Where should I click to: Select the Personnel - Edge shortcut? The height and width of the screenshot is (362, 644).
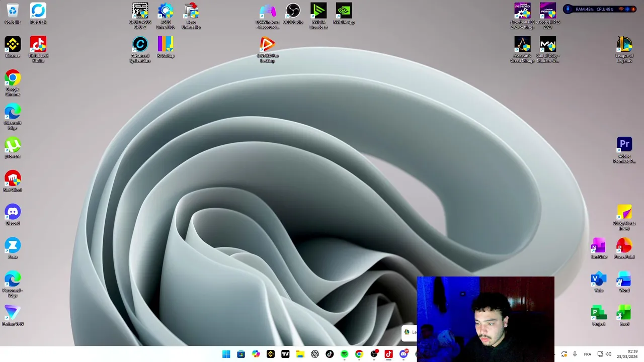point(13,284)
